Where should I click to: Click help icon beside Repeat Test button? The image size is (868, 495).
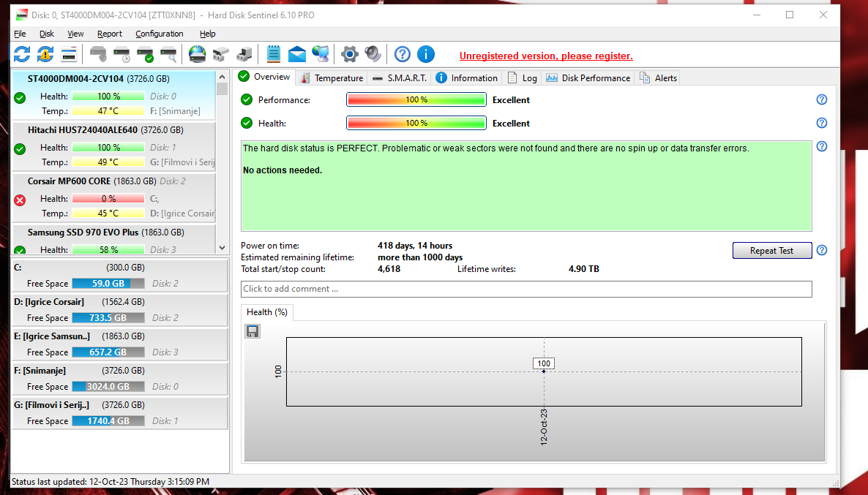pos(821,250)
